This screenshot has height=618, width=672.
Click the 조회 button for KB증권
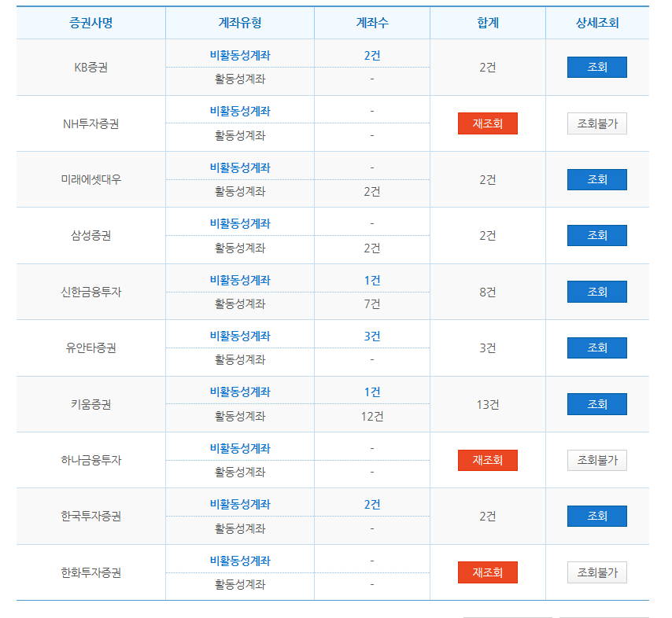tap(596, 67)
